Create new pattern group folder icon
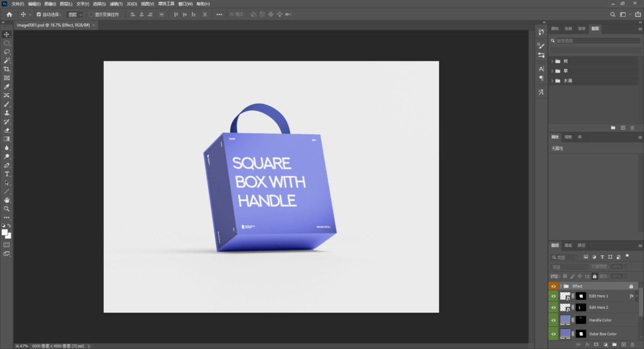Screen dimensions: 644x349 pyautogui.click(x=613, y=128)
